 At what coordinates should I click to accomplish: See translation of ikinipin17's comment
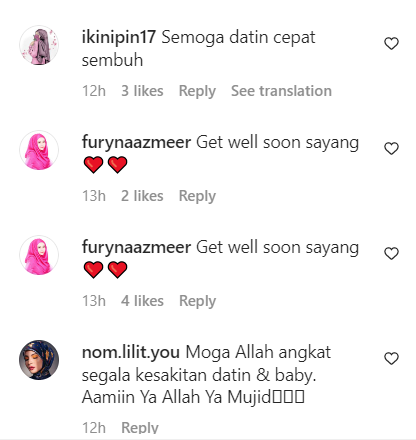(281, 91)
